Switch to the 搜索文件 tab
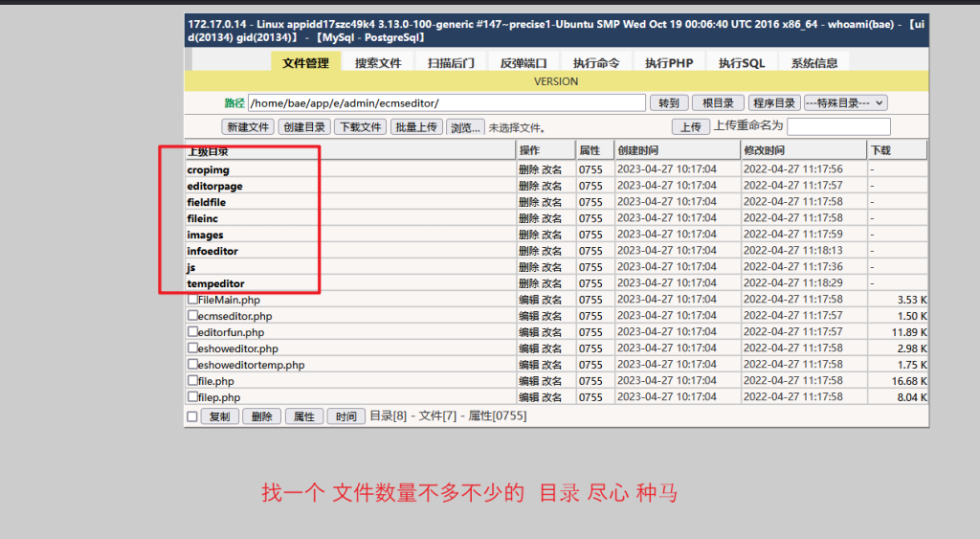Image resolution: width=980 pixels, height=539 pixels. click(x=377, y=63)
